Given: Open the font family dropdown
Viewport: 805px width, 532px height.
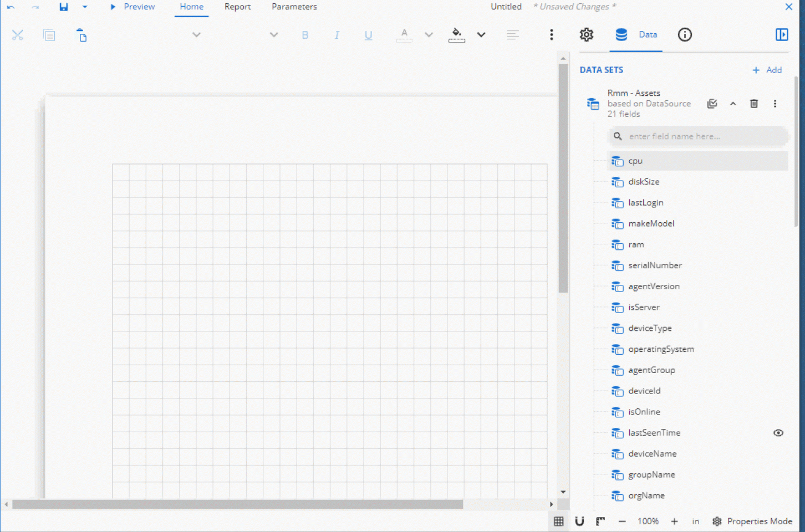Looking at the screenshot, I should click(196, 34).
